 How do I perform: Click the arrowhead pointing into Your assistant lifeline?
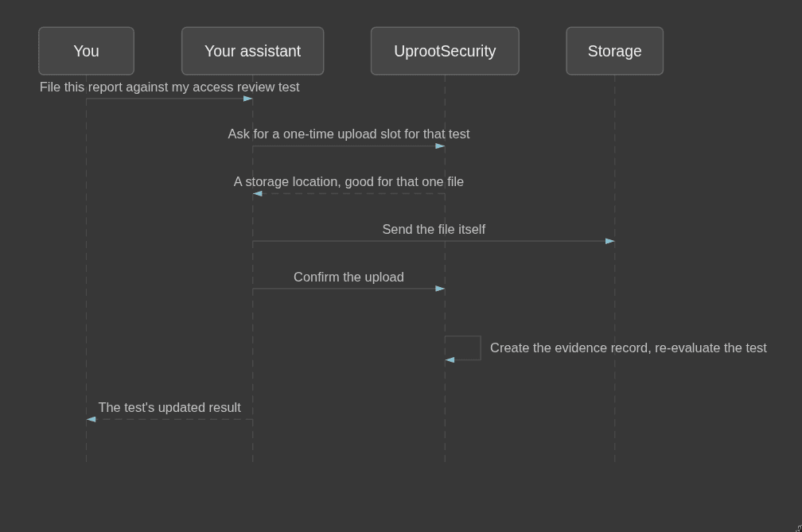248,99
